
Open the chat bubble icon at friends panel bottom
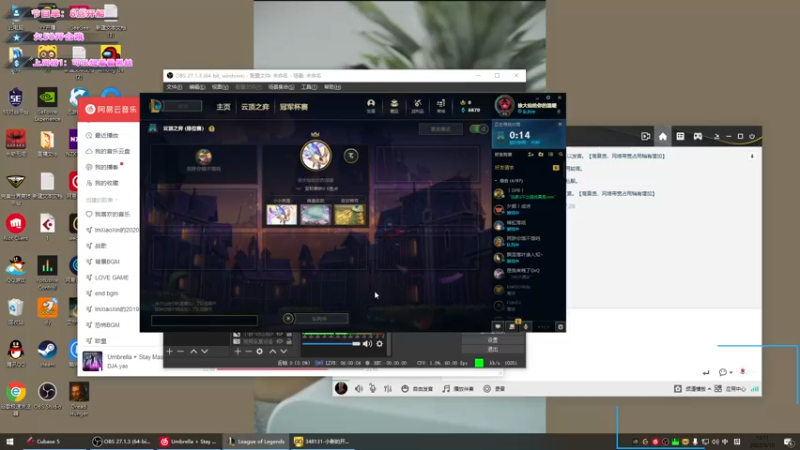click(498, 327)
